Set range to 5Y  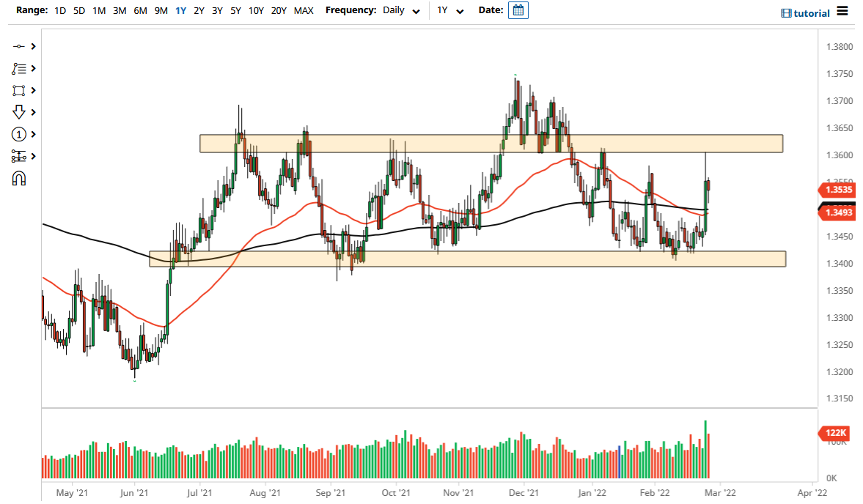coord(235,10)
